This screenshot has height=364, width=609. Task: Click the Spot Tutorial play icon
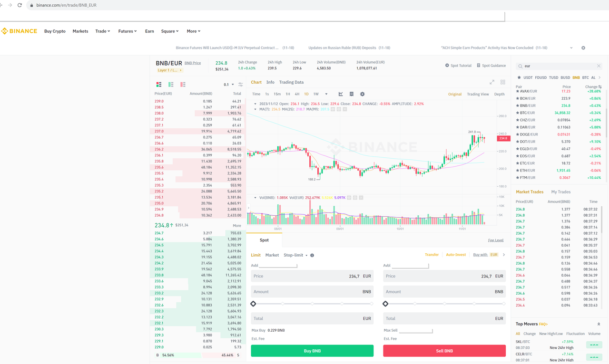(447, 66)
